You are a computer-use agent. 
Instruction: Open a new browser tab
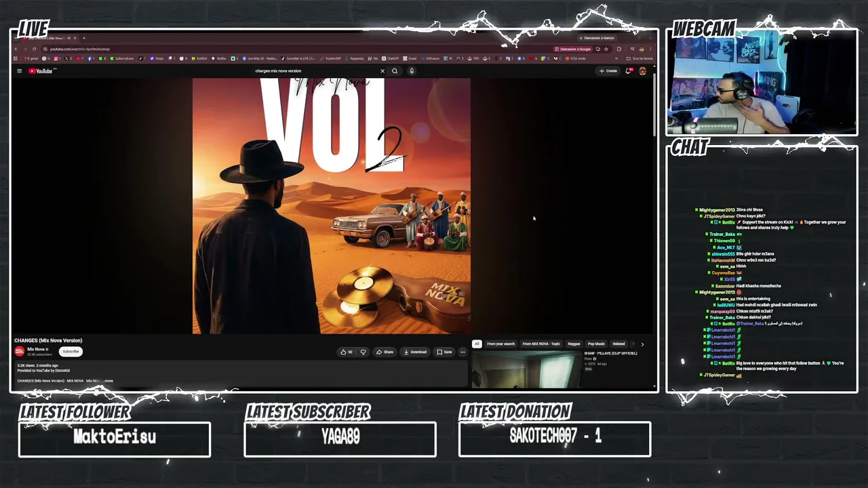tap(84, 38)
